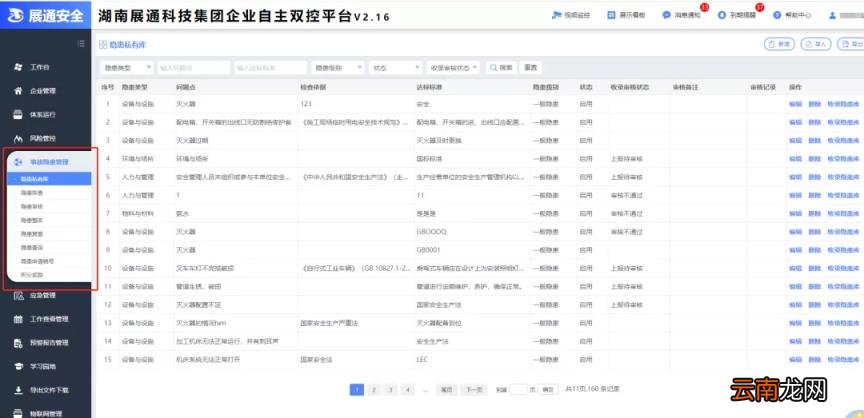
Task: Open 消息通知 with red badge
Action: [682, 15]
